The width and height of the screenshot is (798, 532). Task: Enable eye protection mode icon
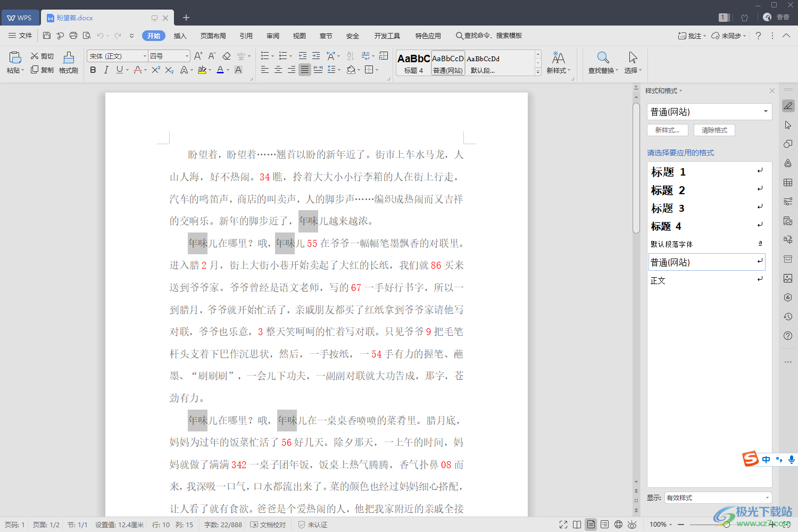633,525
